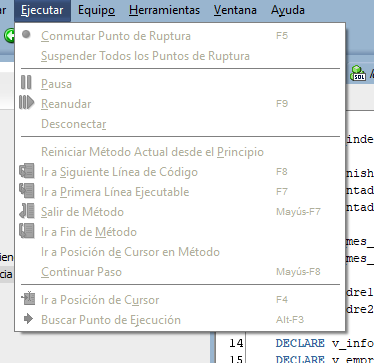Select Desconectar menu entry
374x363 pixels.
click(x=180, y=124)
